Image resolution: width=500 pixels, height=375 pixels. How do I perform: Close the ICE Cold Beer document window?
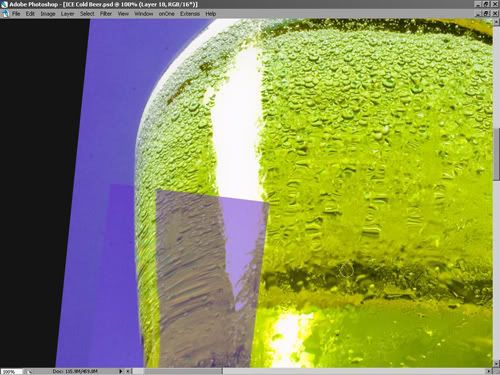coord(495,13)
